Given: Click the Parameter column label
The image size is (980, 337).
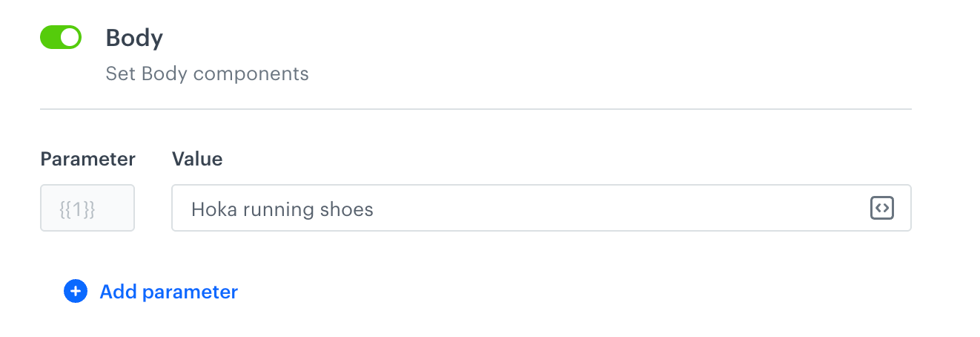Looking at the screenshot, I should [x=87, y=159].
